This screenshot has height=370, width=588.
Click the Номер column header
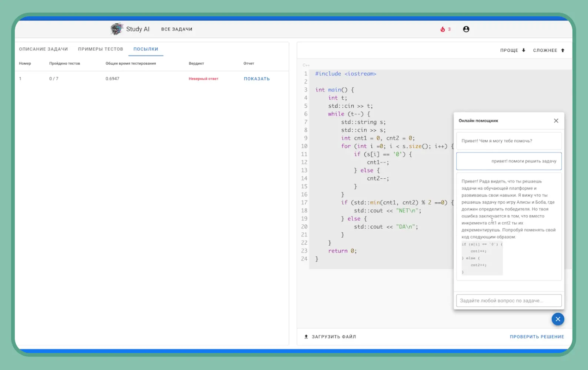coord(25,63)
